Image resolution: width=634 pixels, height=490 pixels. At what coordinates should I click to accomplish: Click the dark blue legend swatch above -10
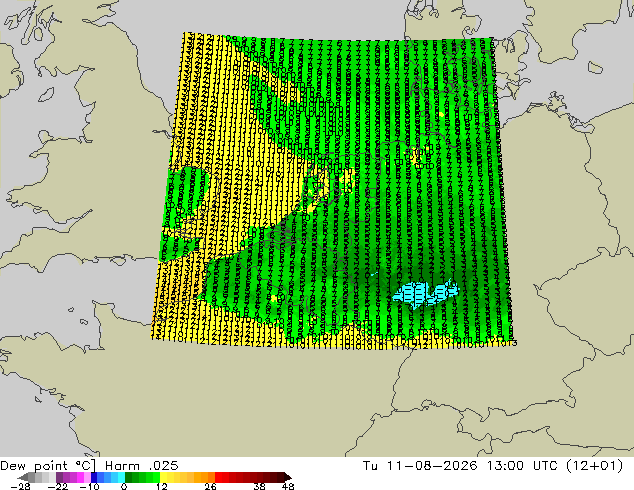pyautogui.click(x=94, y=477)
